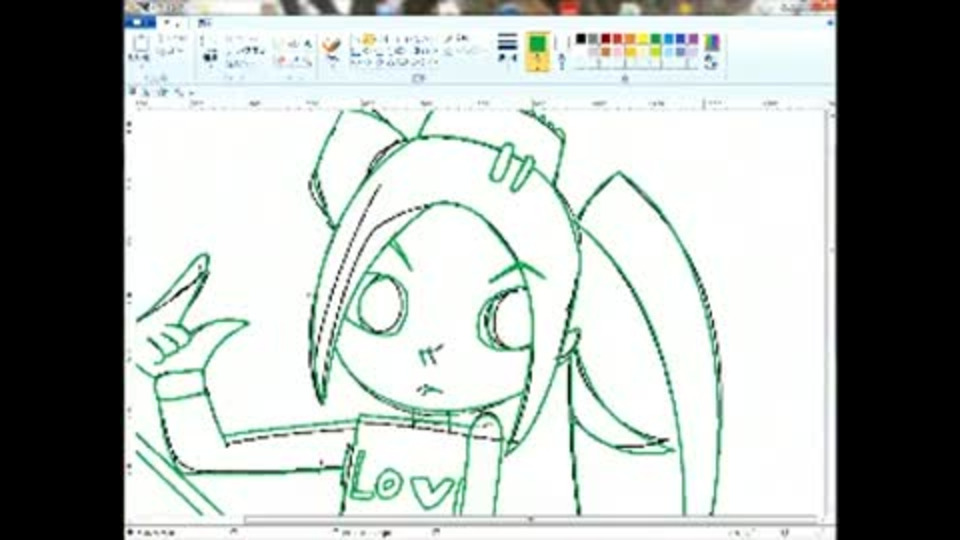This screenshot has height=540, width=960.
Task: Pick the black palette swatch
Action: pyautogui.click(x=580, y=40)
